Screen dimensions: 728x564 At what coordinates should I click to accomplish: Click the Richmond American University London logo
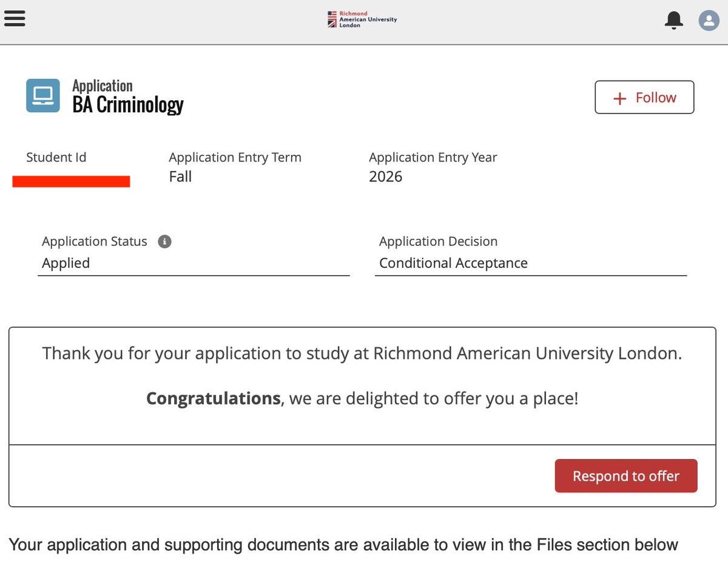(362, 19)
